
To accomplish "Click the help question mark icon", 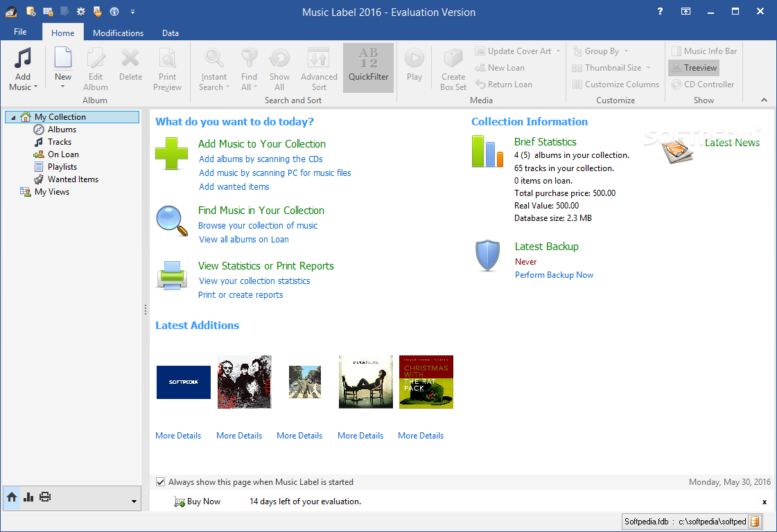I will [x=660, y=11].
